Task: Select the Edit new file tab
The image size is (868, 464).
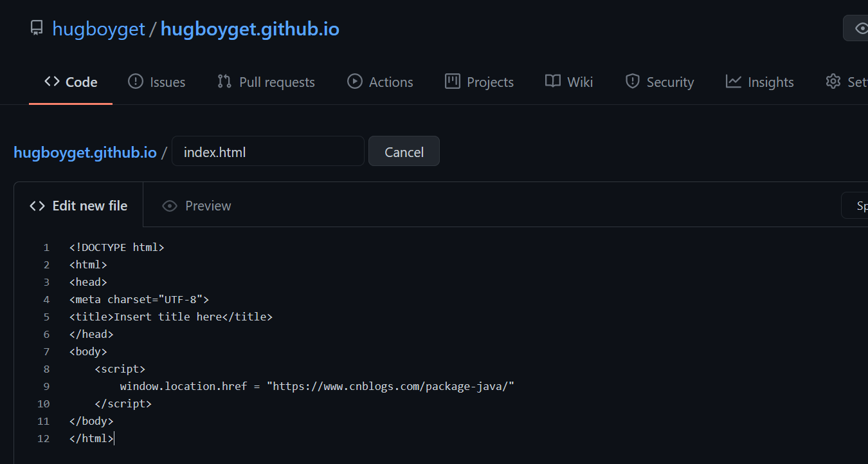Action: (78, 205)
